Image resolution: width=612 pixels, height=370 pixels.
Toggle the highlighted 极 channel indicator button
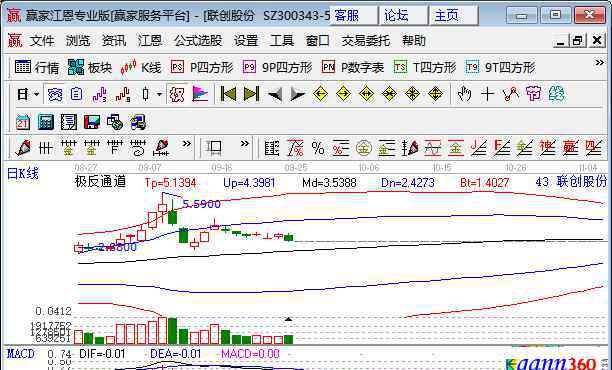pyautogui.click(x=177, y=94)
